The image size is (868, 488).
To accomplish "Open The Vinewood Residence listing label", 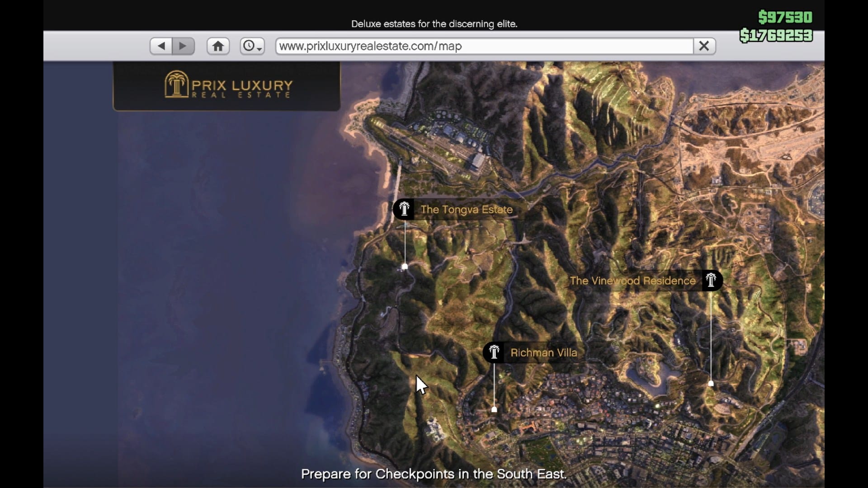I will click(632, 281).
